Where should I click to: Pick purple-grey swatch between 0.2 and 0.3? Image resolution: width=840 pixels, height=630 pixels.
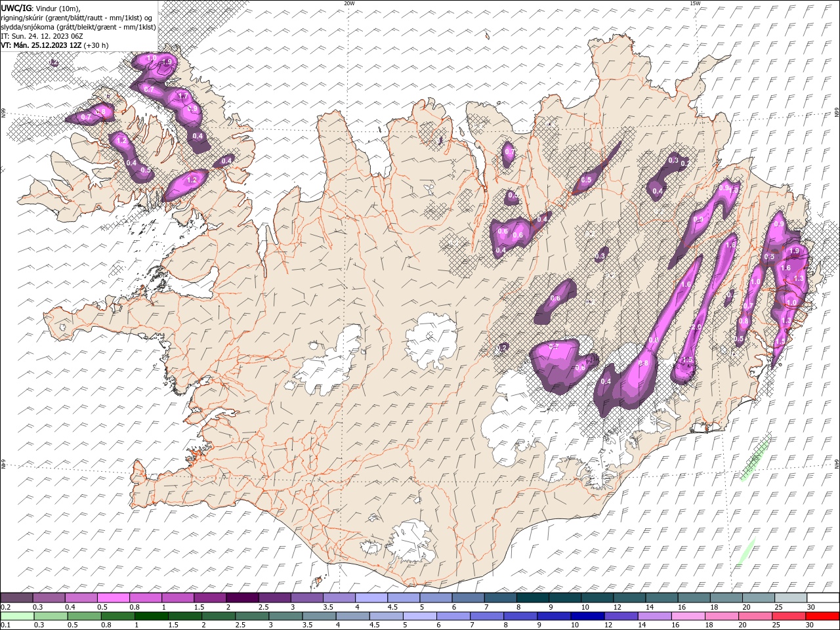tap(16, 598)
